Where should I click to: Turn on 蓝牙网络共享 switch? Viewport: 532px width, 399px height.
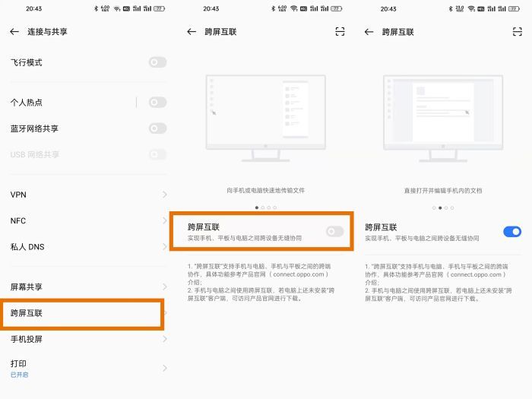(157, 128)
